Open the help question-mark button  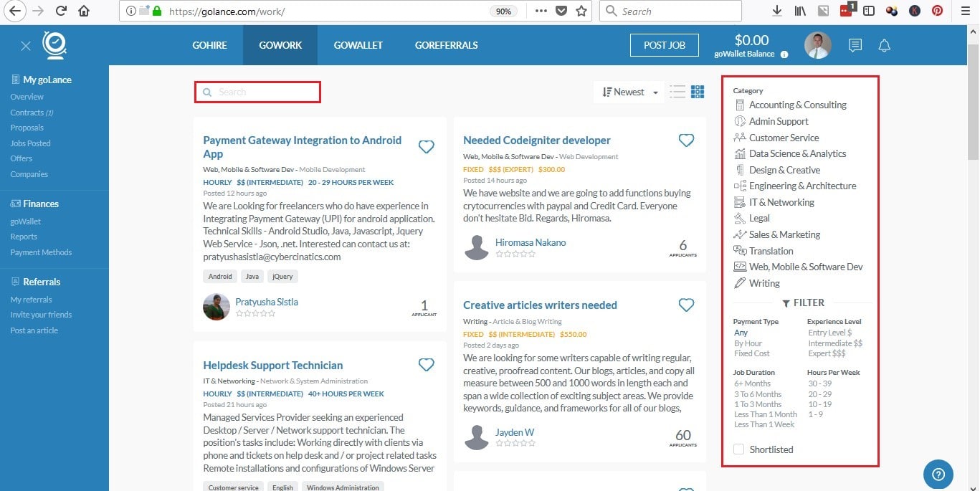(938, 474)
